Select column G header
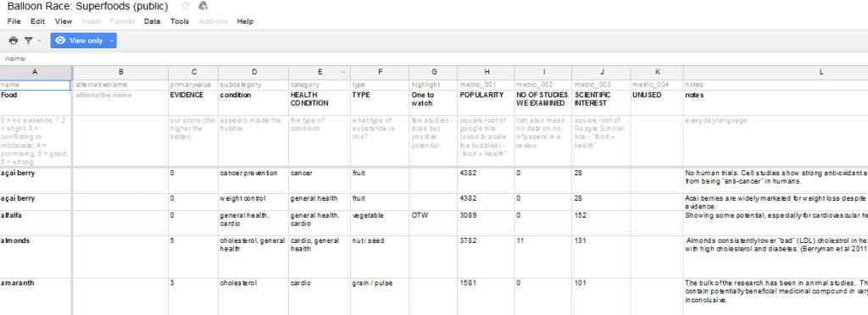The height and width of the screenshot is (315, 868). pos(433,72)
